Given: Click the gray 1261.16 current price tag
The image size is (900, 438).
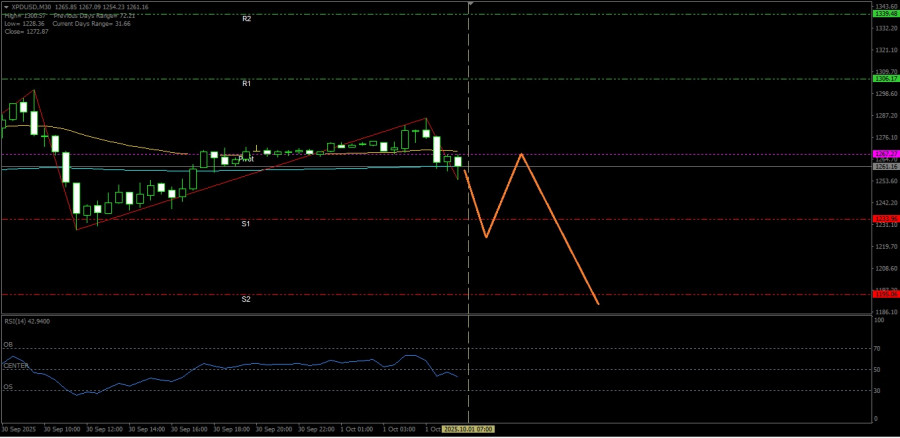Looking at the screenshot, I should pos(884,166).
